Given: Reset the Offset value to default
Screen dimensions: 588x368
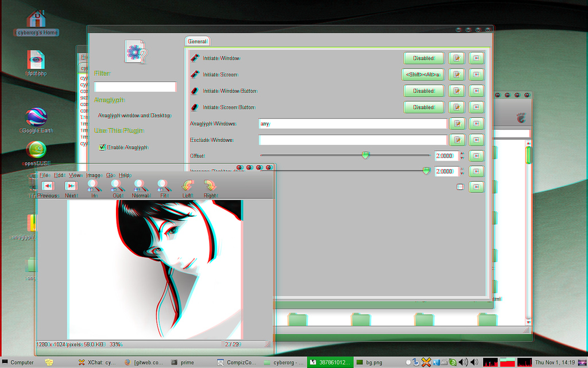Looking at the screenshot, I should coord(476,155).
